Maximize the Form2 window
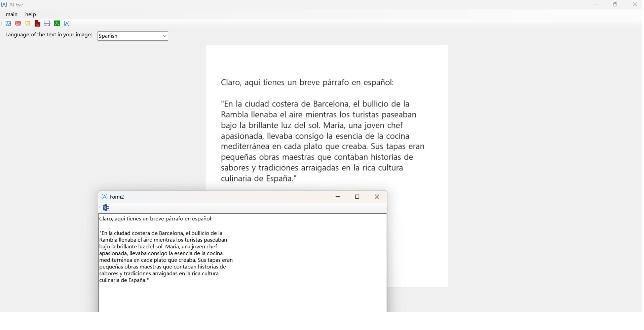The width and height of the screenshot is (644, 330). point(357,197)
